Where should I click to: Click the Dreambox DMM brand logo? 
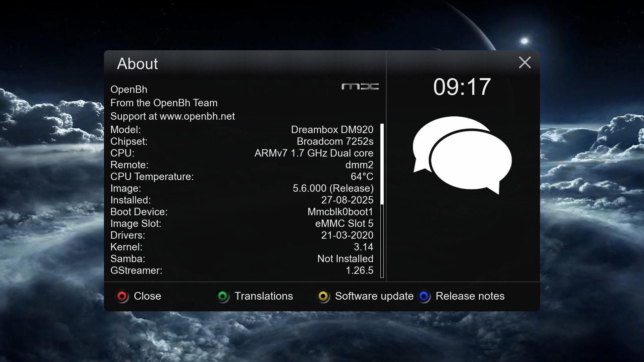tap(360, 87)
